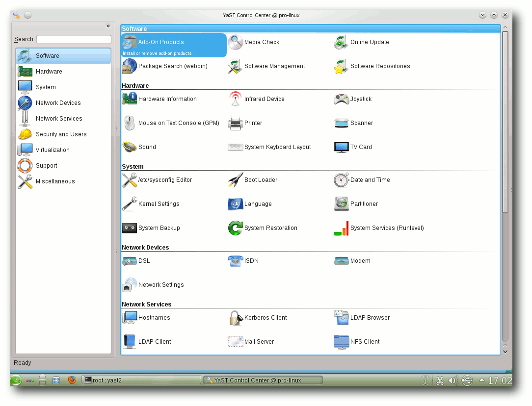
Task: Open the Printer icon
Action: pos(235,123)
